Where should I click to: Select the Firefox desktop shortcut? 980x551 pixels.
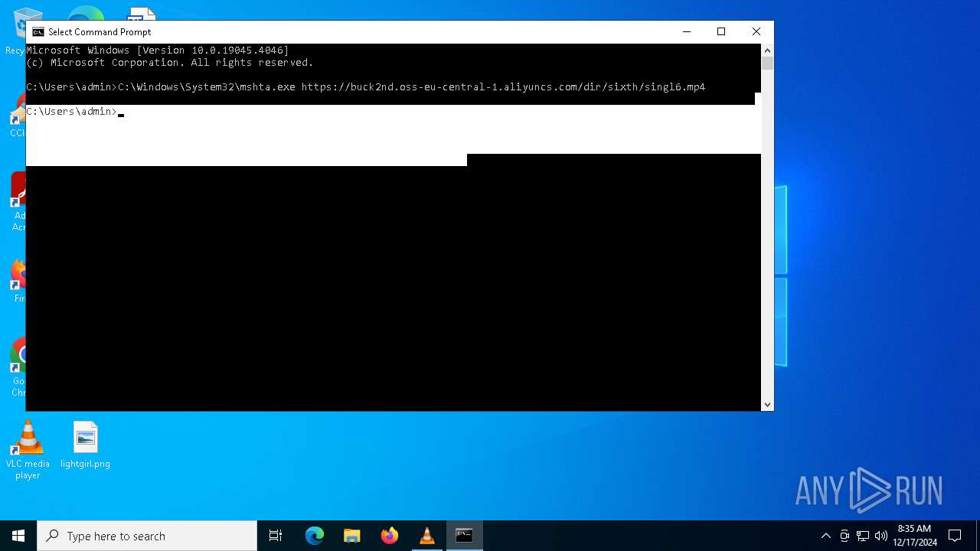[x=18, y=282]
